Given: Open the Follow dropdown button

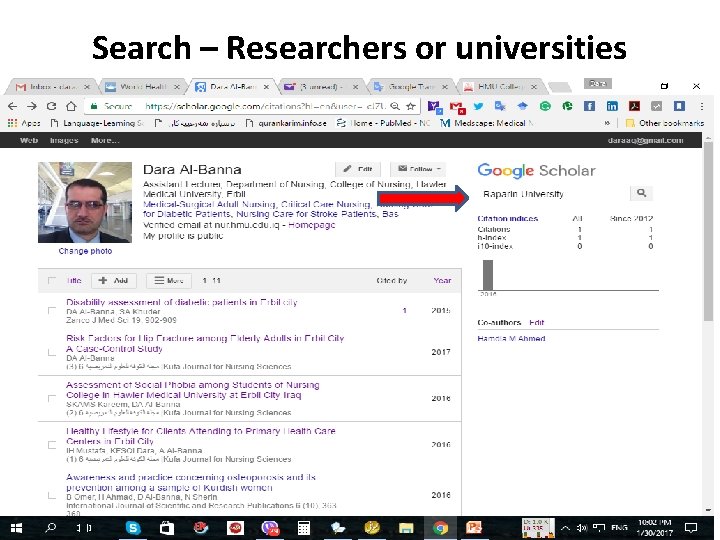Looking at the screenshot, I should click(418, 169).
